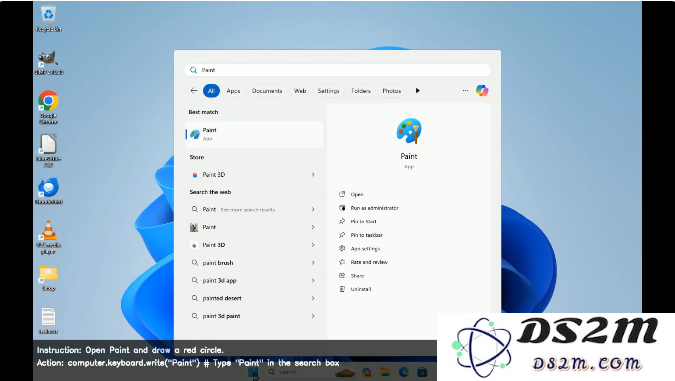Select the Photos filter tab

(x=392, y=91)
